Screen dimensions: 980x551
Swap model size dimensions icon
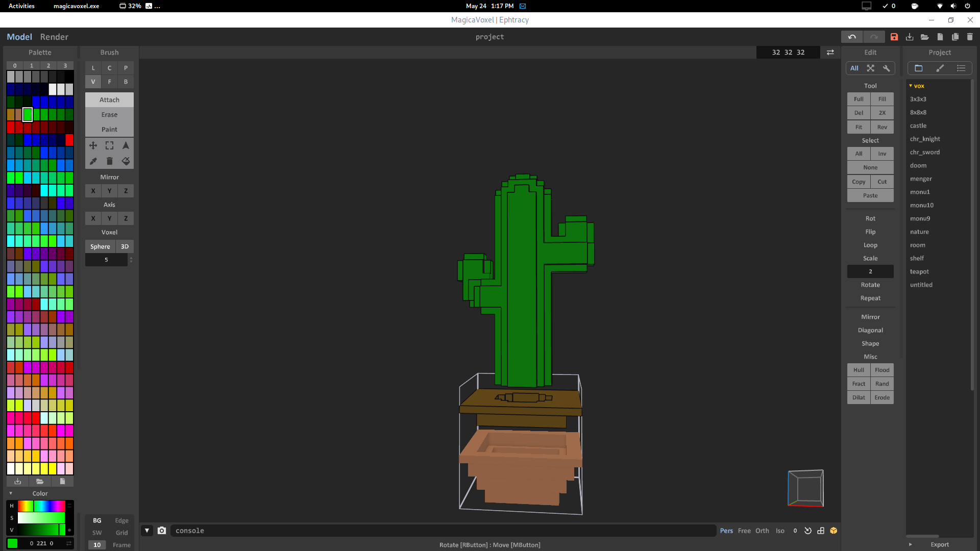tap(830, 53)
